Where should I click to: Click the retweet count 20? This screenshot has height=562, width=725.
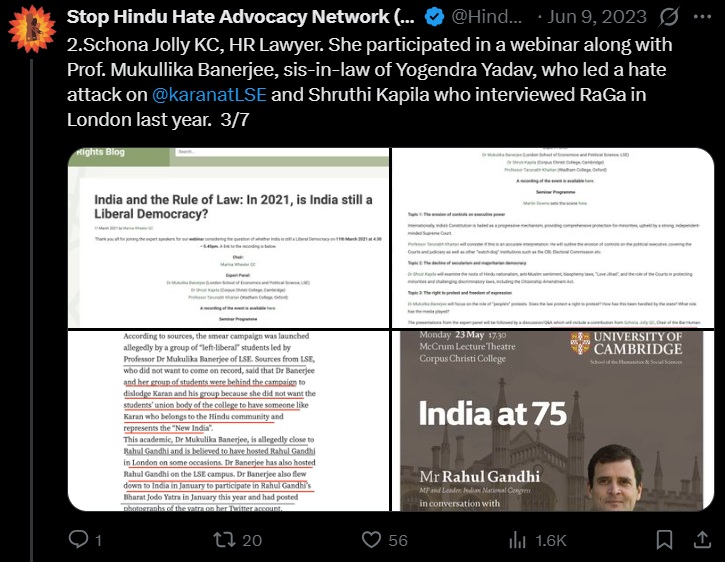(252, 540)
